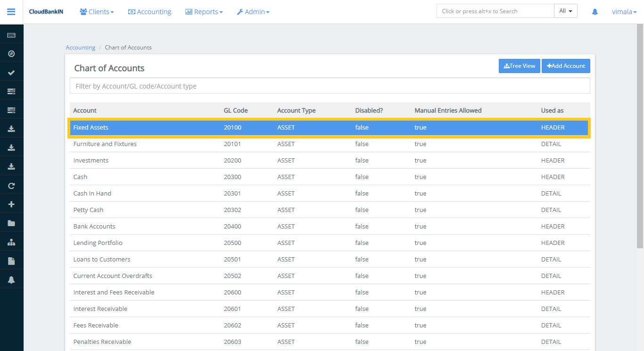
Task: Click the folder icon in the sidebar
Action: pos(11,222)
